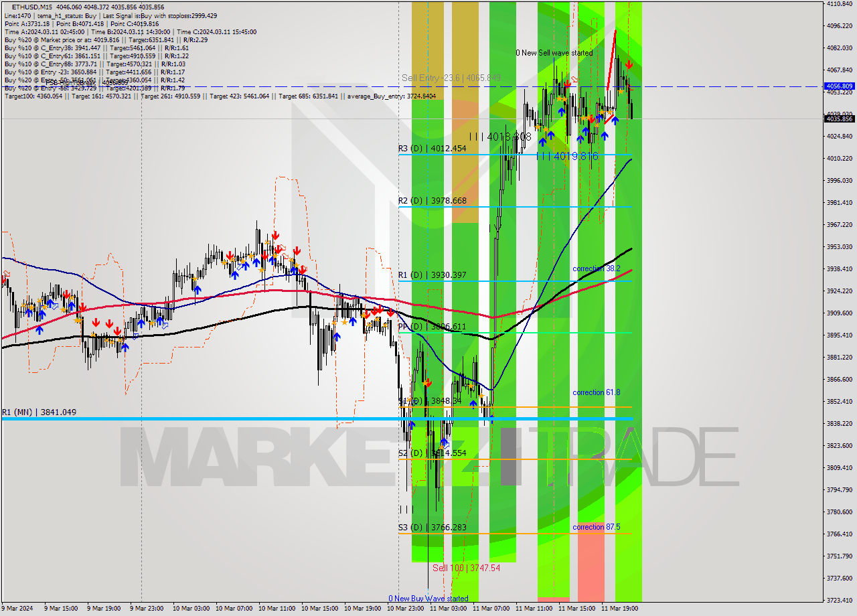
Task: Click the 'correction 61.8' label
Action: click(x=596, y=392)
